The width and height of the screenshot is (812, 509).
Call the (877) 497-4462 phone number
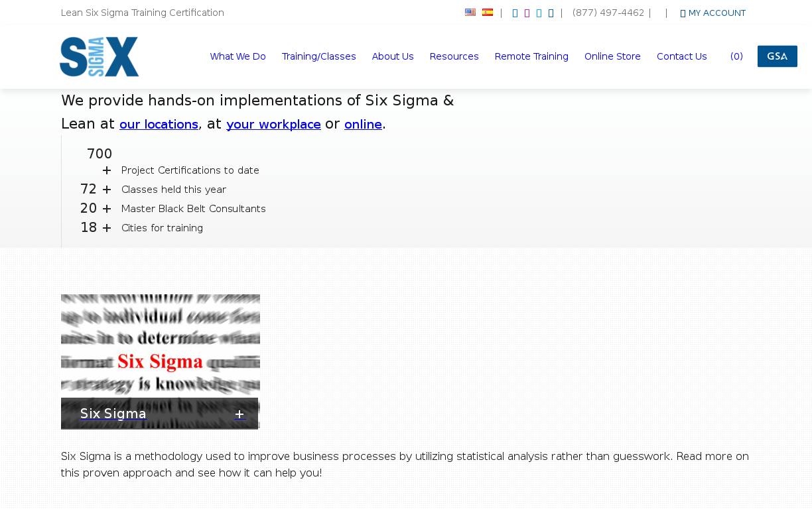[608, 13]
